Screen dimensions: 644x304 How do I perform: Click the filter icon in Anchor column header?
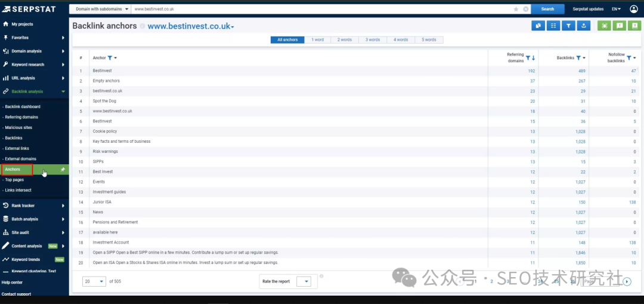(x=110, y=58)
